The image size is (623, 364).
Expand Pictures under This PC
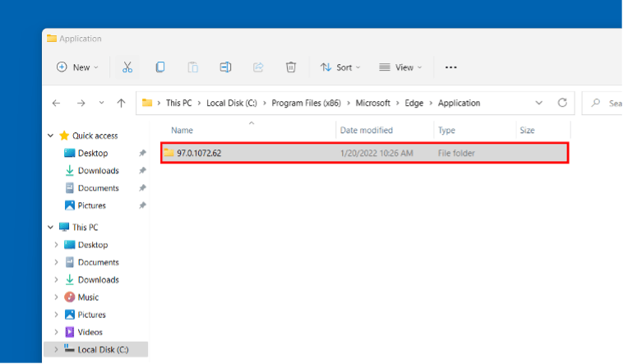56,315
